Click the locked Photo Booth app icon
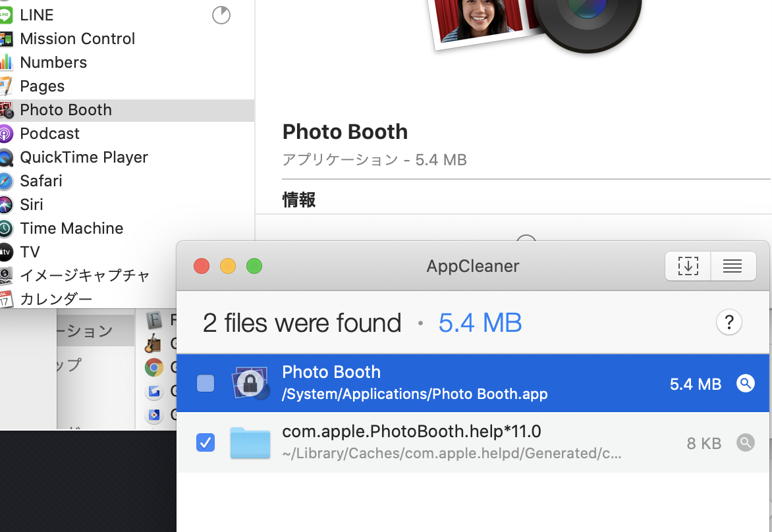 (x=250, y=383)
